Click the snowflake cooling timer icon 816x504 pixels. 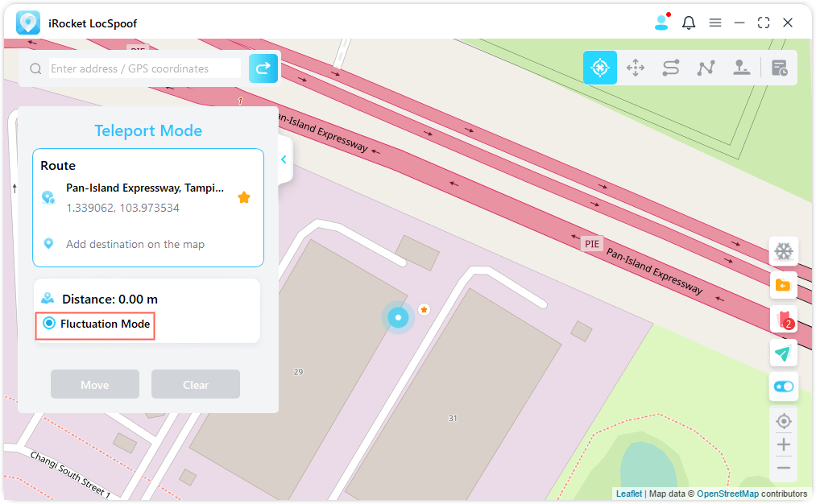click(783, 252)
